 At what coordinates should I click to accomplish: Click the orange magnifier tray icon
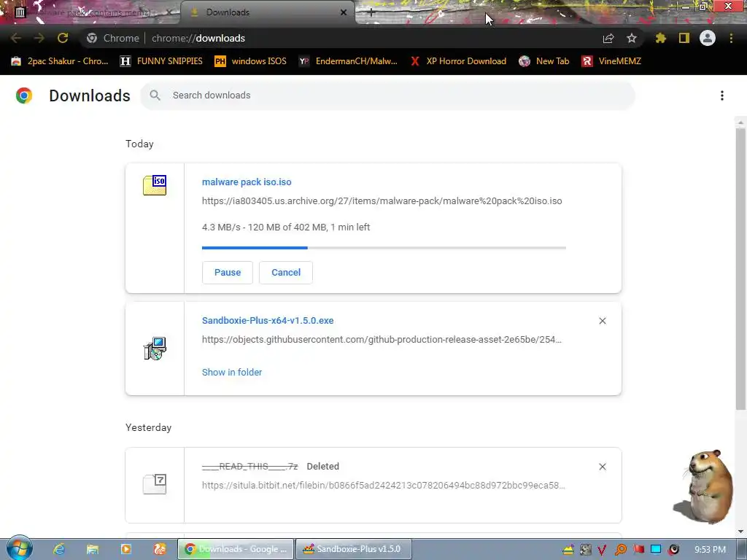click(621, 550)
